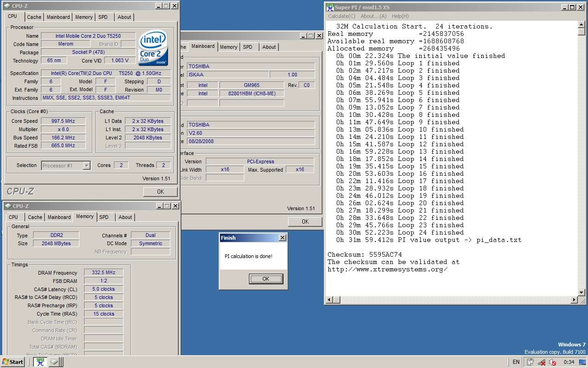The height and width of the screenshot is (368, 588).
Task: Click the title bar icon of the CPU-Z Memory window
Action: point(8,206)
